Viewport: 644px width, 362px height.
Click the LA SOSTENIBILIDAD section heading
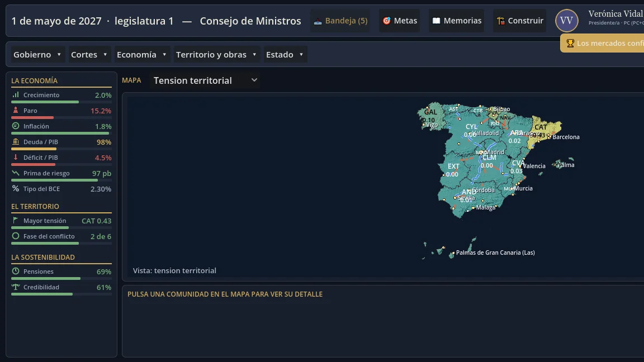(42, 258)
